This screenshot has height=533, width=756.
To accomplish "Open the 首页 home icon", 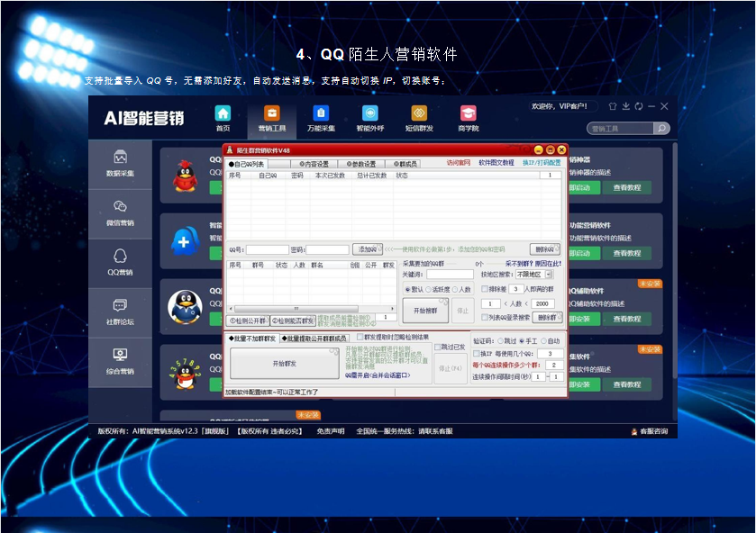I will click(x=223, y=113).
